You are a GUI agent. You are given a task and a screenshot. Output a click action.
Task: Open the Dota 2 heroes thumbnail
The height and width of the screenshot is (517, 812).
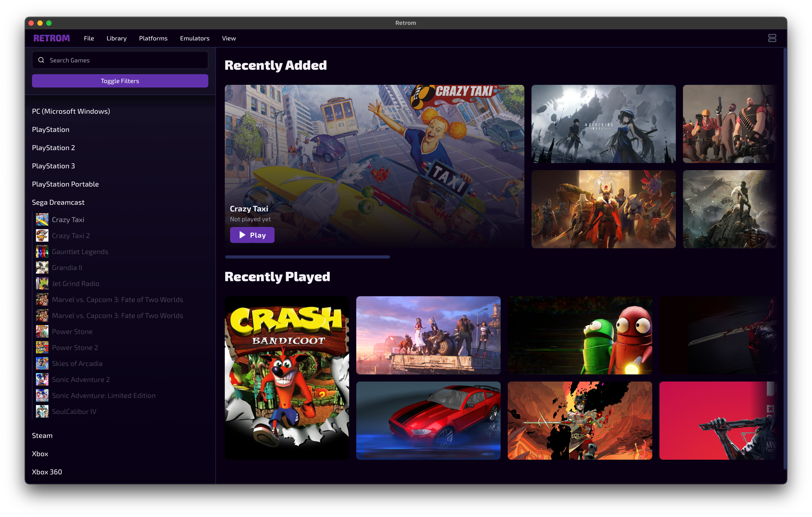point(603,209)
